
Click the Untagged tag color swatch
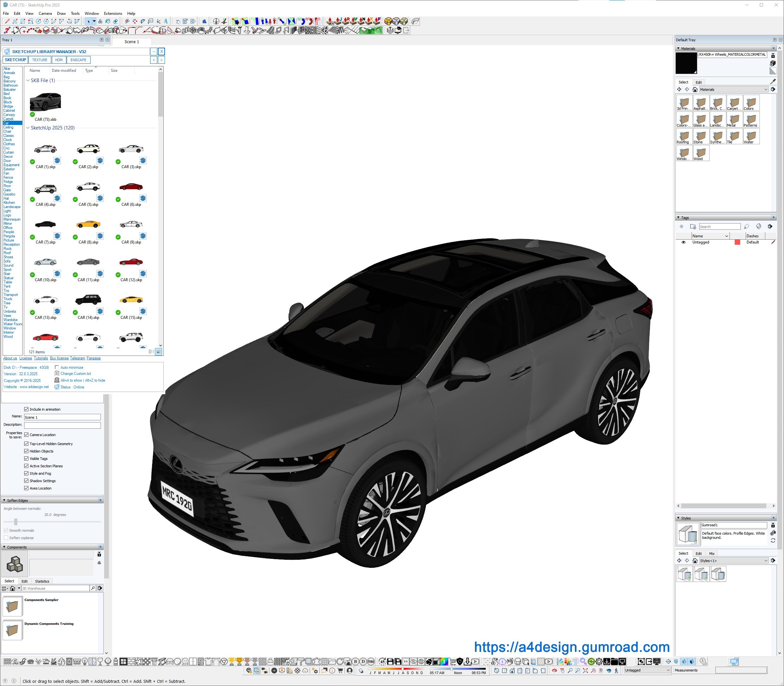pyautogui.click(x=737, y=242)
